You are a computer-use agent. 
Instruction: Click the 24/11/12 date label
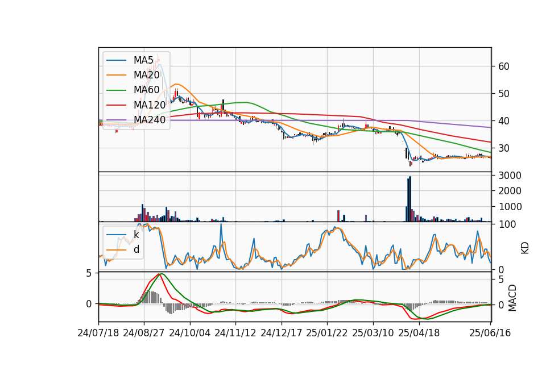click(235, 333)
